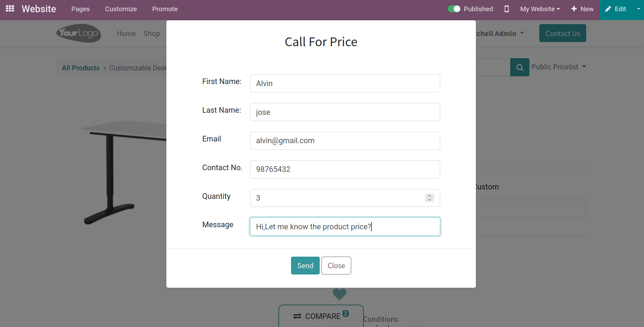Expand the My Website dropdown
The width and height of the screenshot is (644, 327).
click(540, 9)
